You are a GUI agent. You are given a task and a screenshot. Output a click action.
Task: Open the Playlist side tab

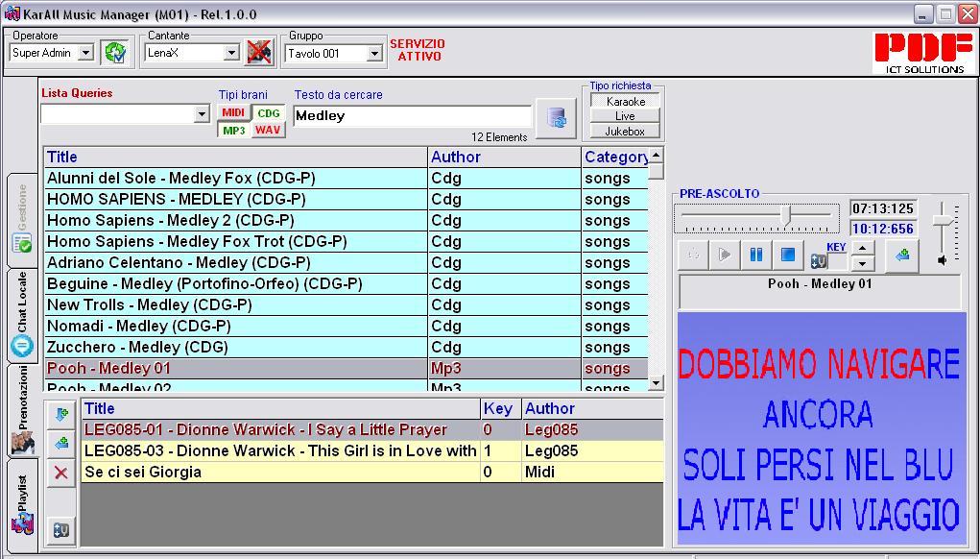click(22, 504)
